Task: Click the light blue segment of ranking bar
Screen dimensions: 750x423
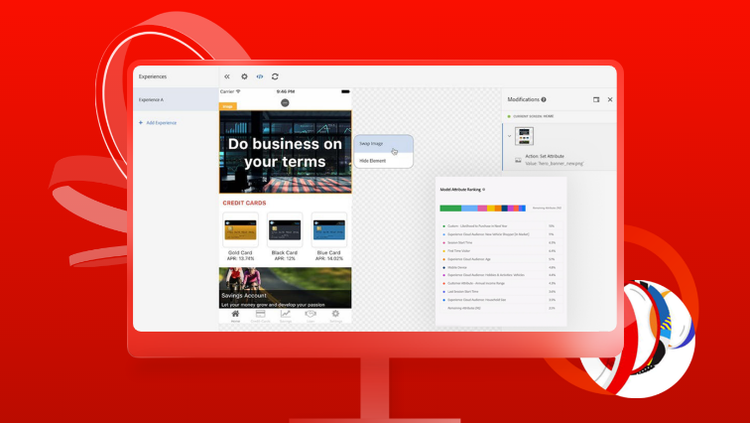Action: pyautogui.click(x=469, y=208)
